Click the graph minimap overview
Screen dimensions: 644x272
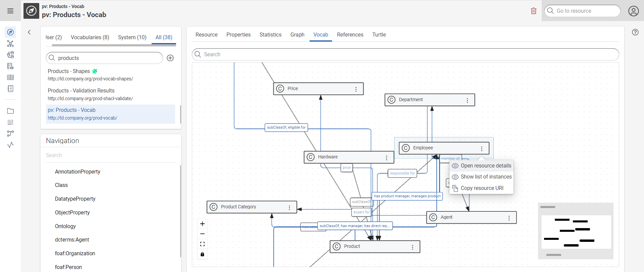576,231
